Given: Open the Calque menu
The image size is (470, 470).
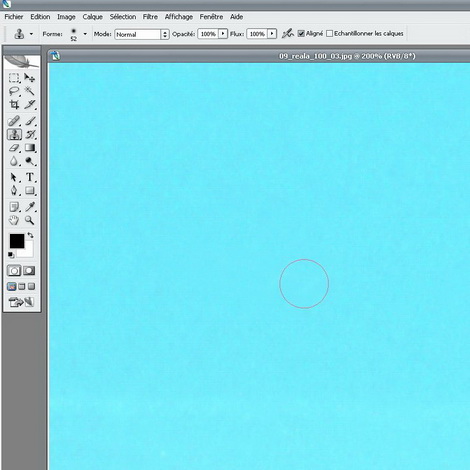Looking at the screenshot, I should (x=92, y=17).
